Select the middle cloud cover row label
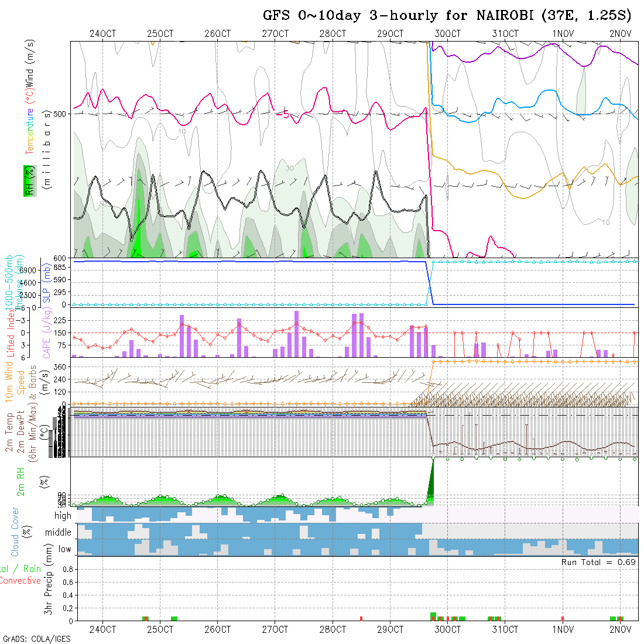Screen dimensions: 644x644 [59, 533]
